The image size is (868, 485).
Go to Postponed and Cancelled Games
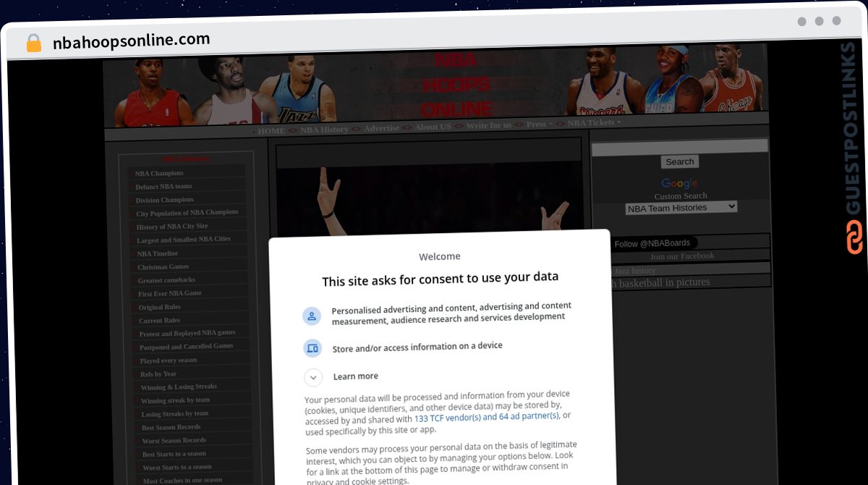point(187,347)
